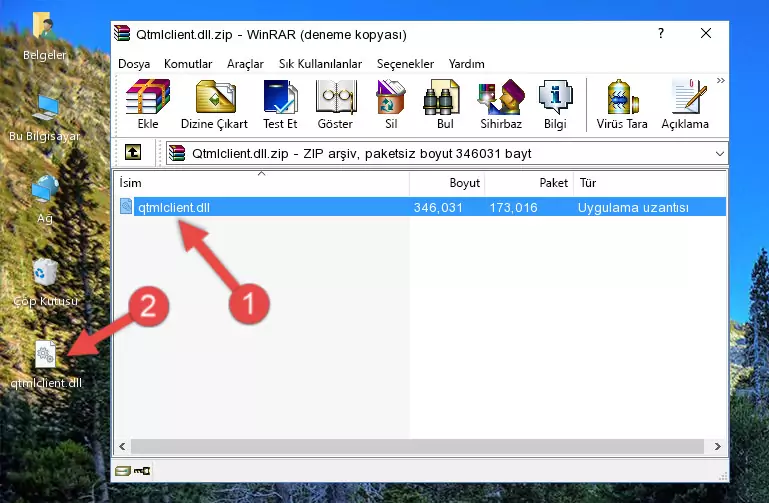Open the Komutlar menu
The image size is (769, 503).
click(x=188, y=64)
